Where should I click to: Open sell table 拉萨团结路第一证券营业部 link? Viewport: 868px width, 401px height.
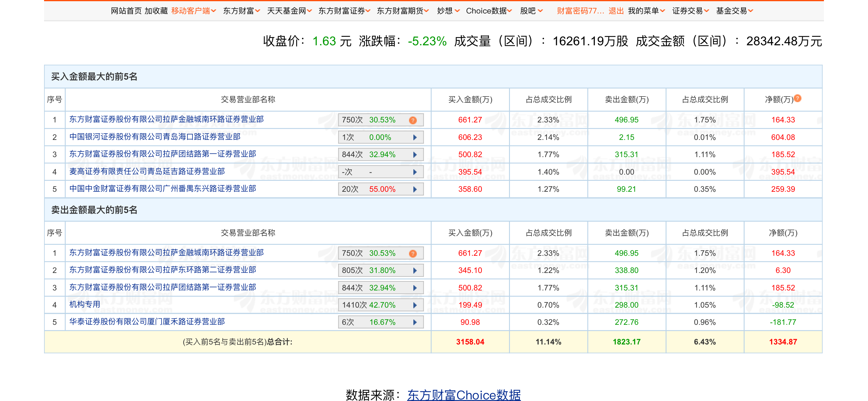pyautogui.click(x=162, y=287)
